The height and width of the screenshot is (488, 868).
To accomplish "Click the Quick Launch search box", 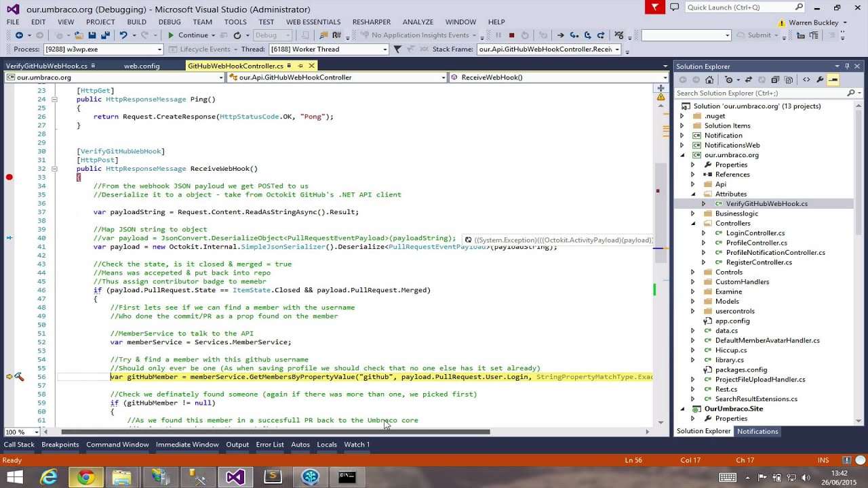I will 744,7.
